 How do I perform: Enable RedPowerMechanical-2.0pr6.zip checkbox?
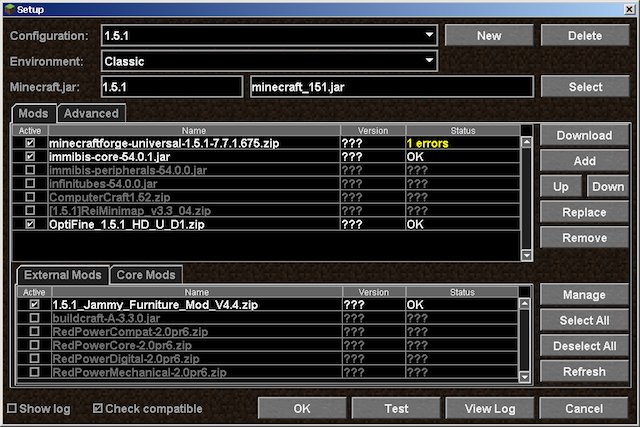point(35,372)
